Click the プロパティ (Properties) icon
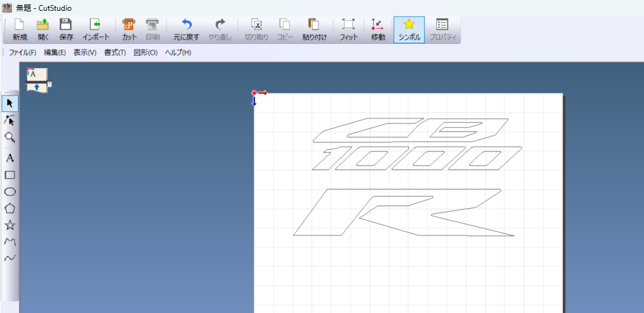644x313 pixels. point(443,29)
